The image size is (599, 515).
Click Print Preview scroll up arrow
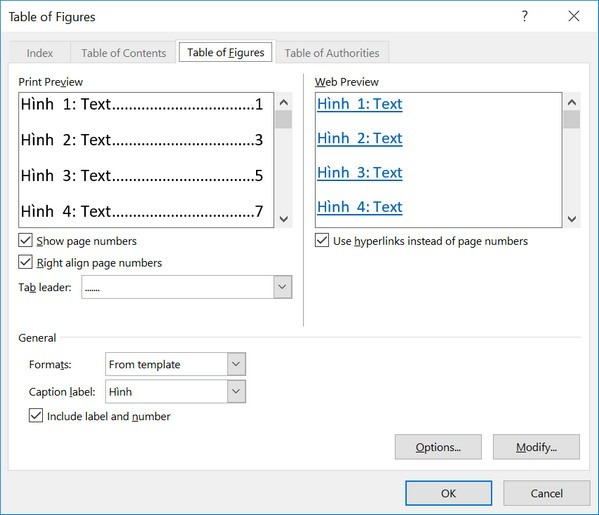tap(283, 102)
